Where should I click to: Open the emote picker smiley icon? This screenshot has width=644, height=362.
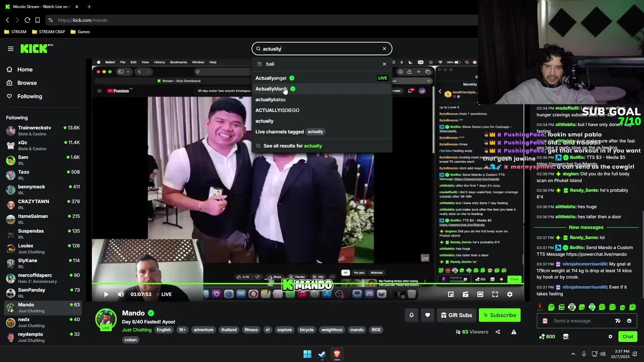click(x=629, y=321)
